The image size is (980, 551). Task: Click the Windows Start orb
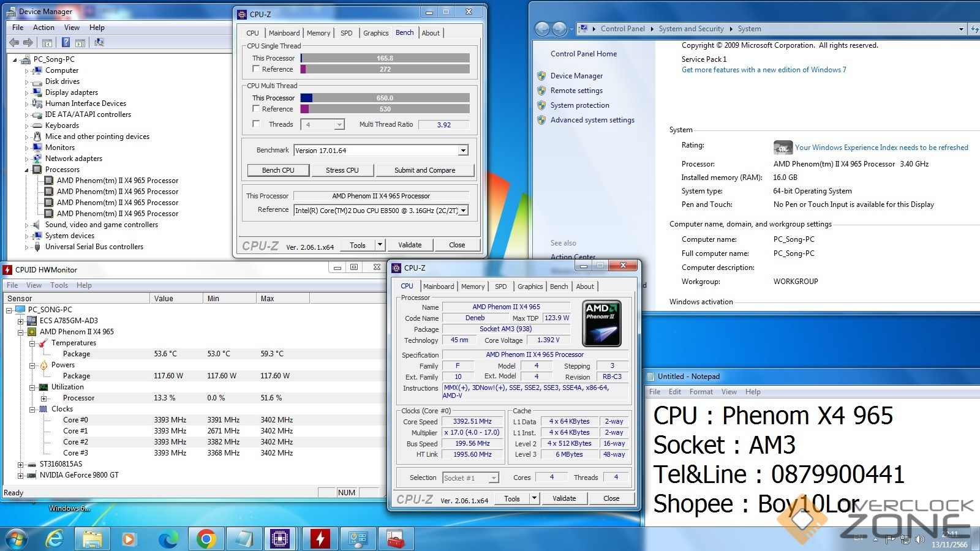pos(17,539)
